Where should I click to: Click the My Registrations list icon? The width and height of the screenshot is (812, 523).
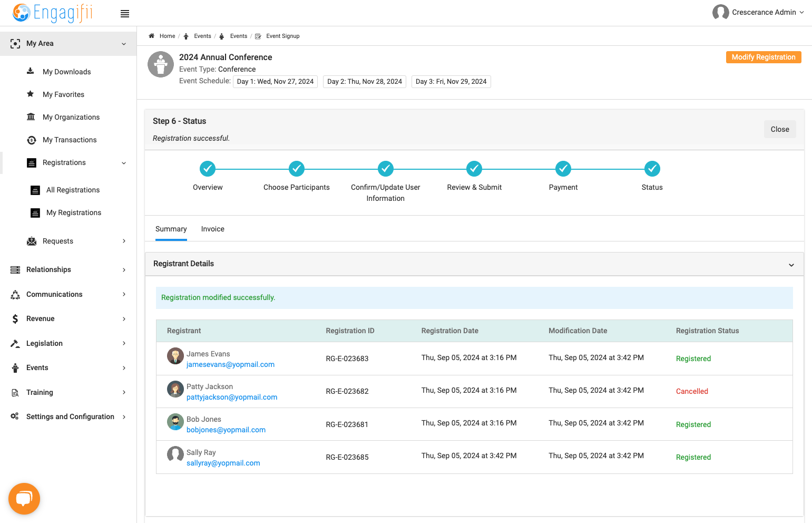click(35, 213)
